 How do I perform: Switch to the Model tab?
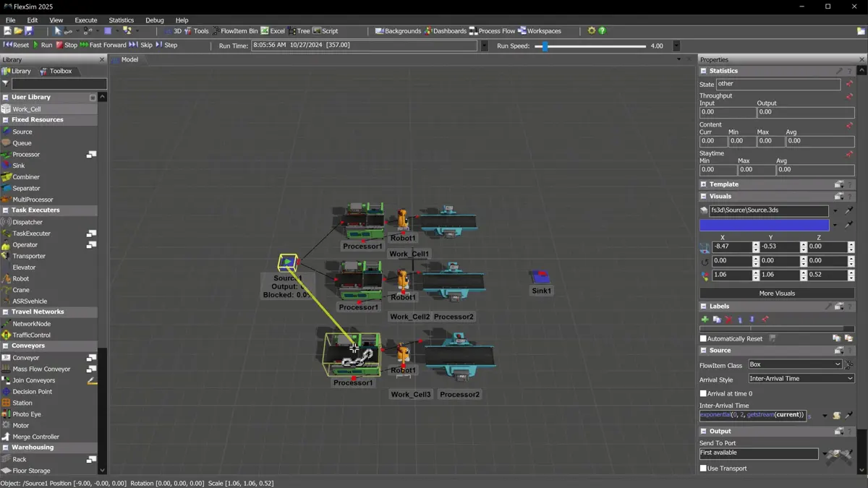pos(126,59)
